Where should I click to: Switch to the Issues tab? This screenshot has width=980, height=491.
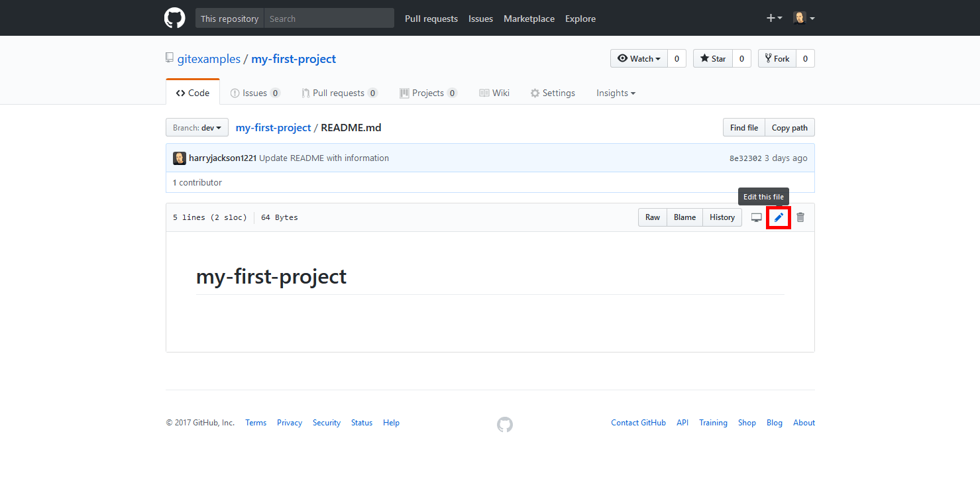[255, 93]
